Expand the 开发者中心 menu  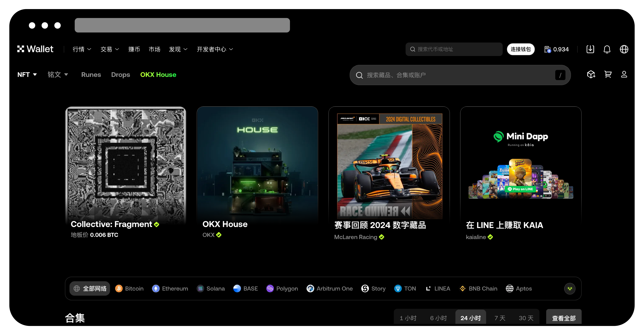pyautogui.click(x=215, y=49)
